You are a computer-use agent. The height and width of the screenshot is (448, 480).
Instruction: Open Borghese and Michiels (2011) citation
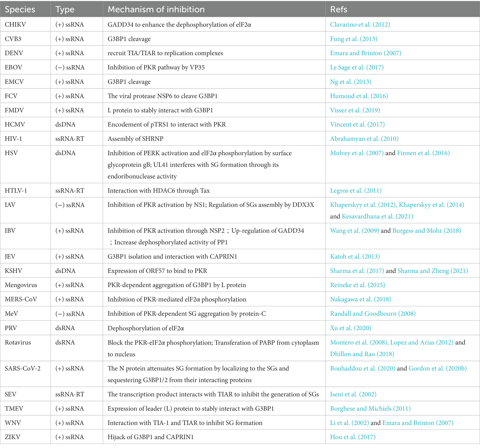[x=370, y=408]
